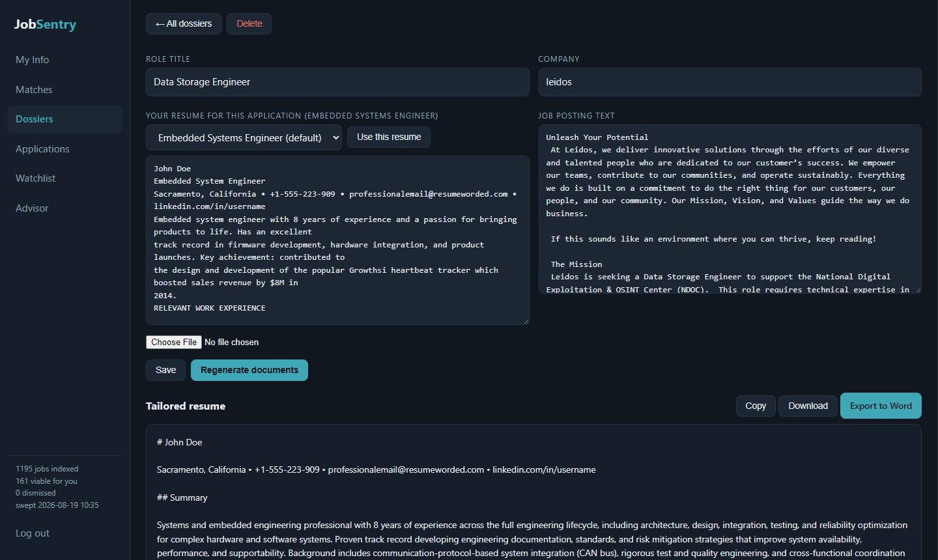Edit the Company field
Screen dimensions: 938x560
tap(730, 82)
